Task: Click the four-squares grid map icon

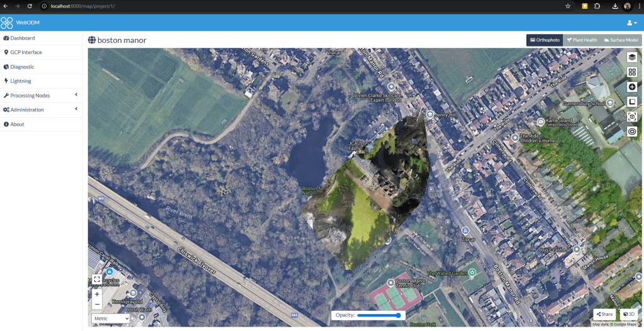Action: point(632,72)
